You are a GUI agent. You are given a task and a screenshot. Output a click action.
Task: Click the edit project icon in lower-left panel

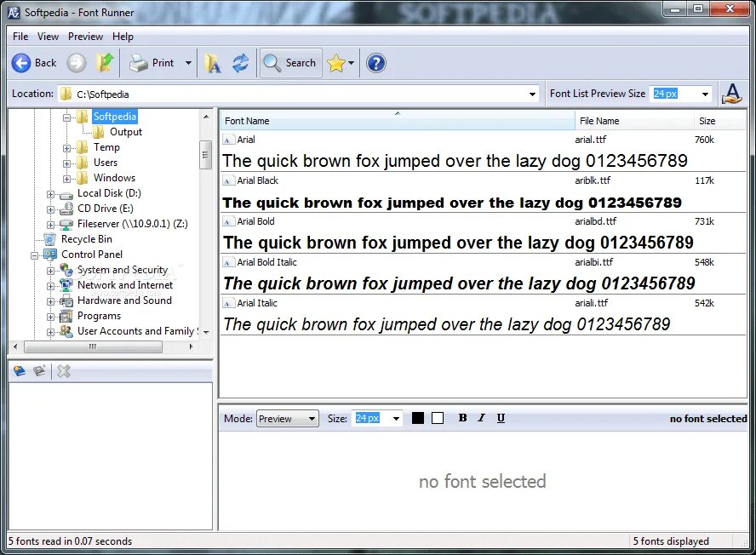39,371
